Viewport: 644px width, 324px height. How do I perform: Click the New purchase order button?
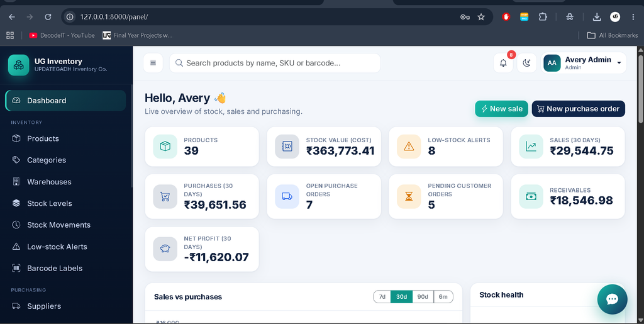(579, 109)
